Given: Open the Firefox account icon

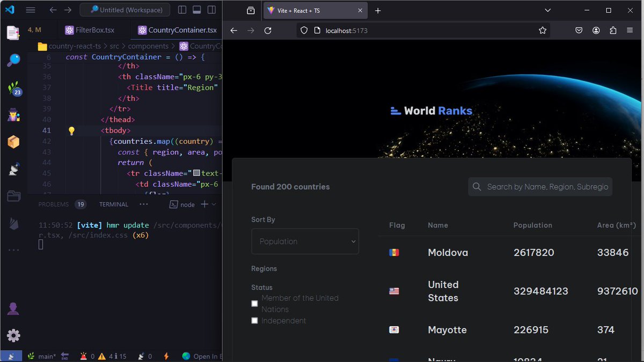Looking at the screenshot, I should coord(596,31).
